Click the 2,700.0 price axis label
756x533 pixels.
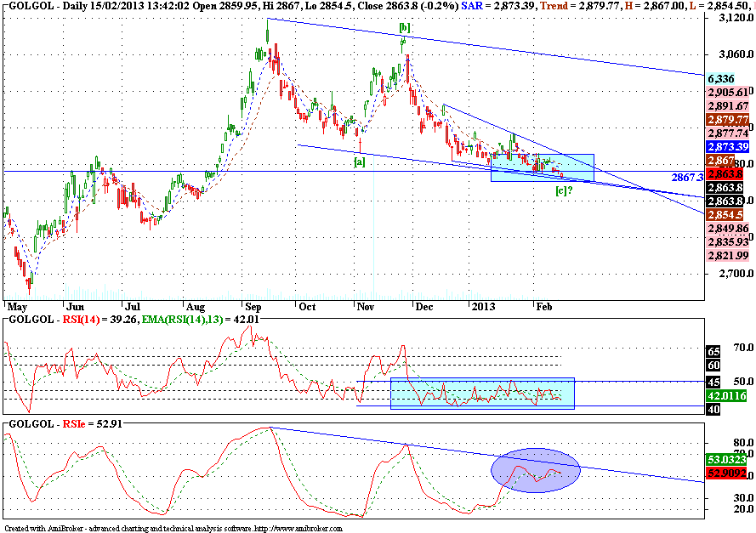tap(736, 274)
